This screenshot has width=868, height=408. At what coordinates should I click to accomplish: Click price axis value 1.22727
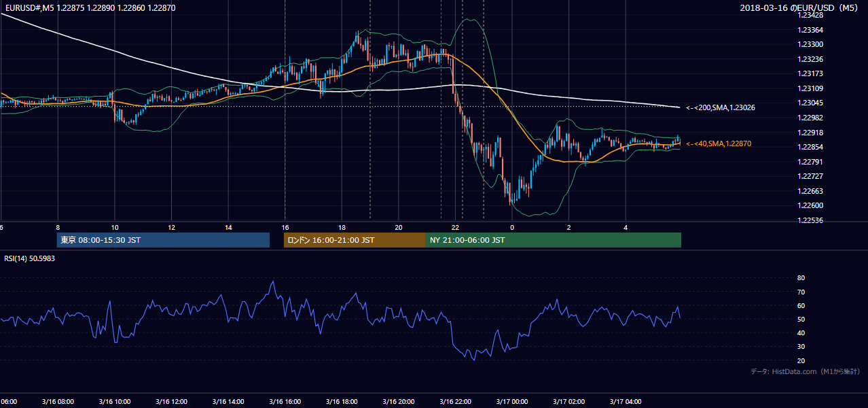(x=811, y=176)
